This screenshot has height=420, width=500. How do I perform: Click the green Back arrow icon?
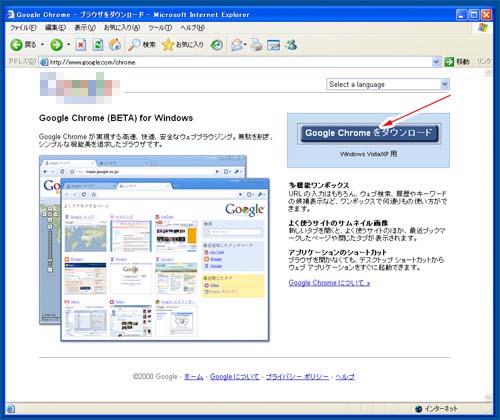pyautogui.click(x=16, y=45)
